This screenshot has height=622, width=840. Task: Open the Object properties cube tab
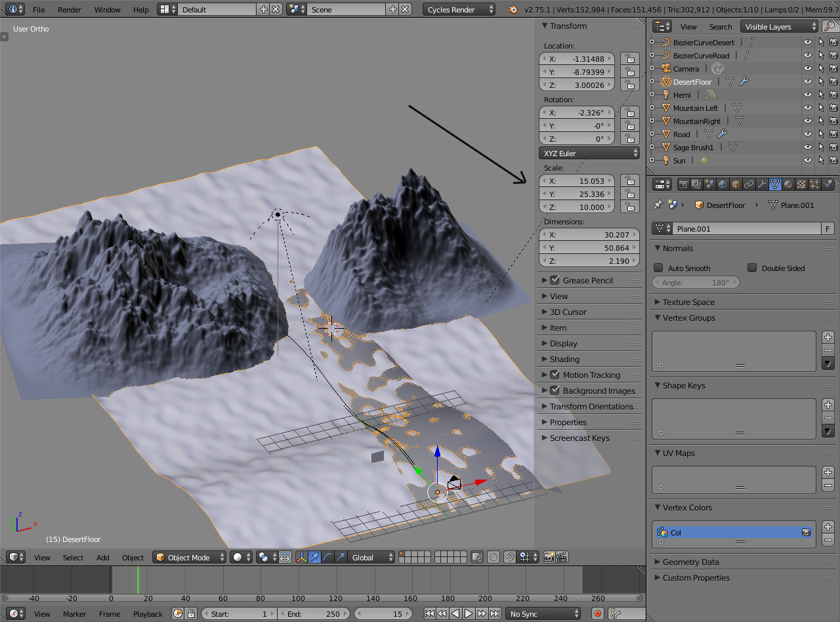[x=736, y=185]
